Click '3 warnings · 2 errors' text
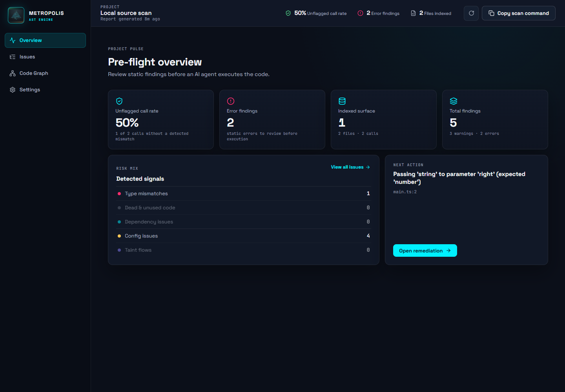The width and height of the screenshot is (565, 392). click(474, 134)
